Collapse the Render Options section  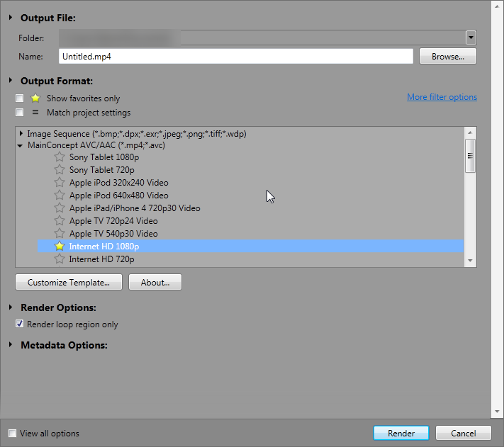pos(11,307)
